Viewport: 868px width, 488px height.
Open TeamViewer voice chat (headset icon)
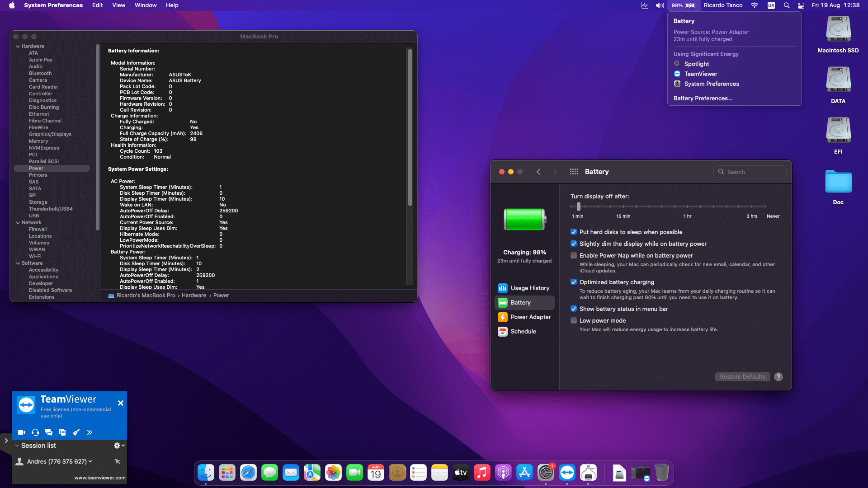coord(35,432)
